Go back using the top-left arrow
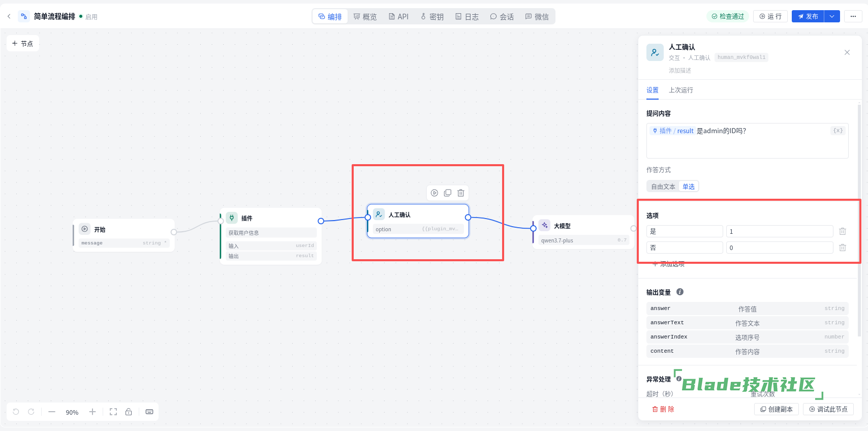This screenshot has height=431, width=868. (9, 16)
